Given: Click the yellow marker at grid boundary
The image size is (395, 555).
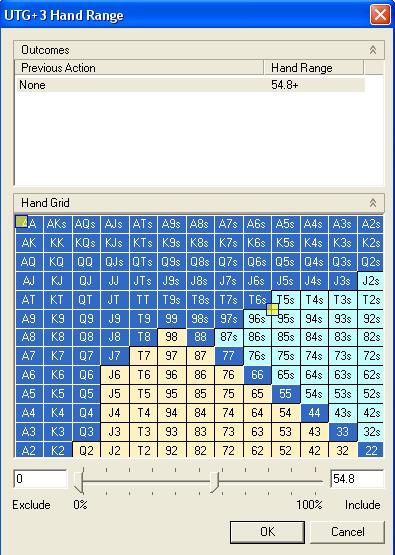Looking at the screenshot, I should (272, 309).
